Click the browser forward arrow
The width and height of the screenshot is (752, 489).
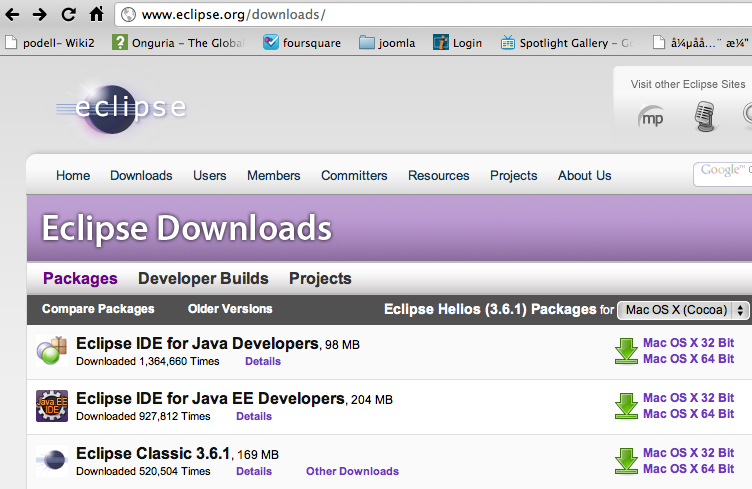[x=40, y=14]
